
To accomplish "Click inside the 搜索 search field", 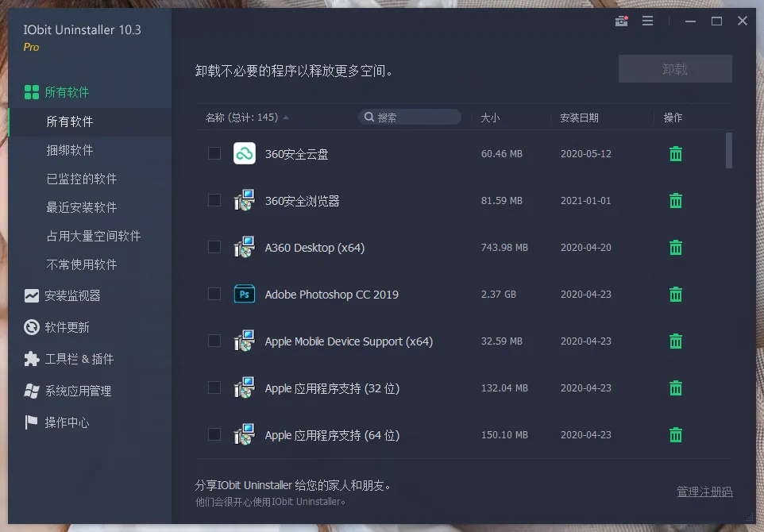I will pos(410,116).
